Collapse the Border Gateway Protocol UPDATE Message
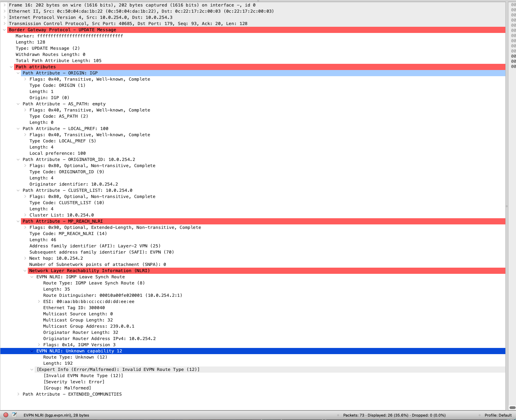The image size is (516, 420). (4, 30)
